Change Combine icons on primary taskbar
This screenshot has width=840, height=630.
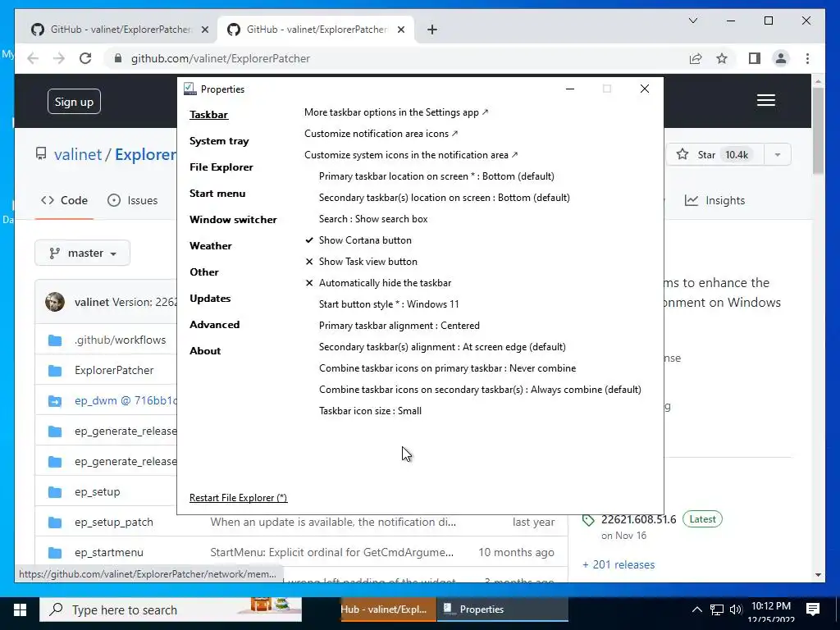447,368
